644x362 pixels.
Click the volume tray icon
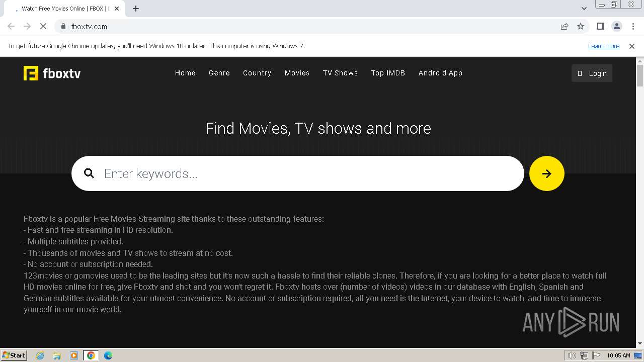(572, 355)
